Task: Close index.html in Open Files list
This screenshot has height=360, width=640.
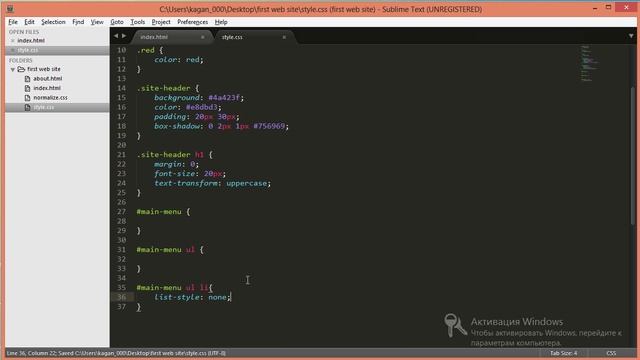Action: 13,40
